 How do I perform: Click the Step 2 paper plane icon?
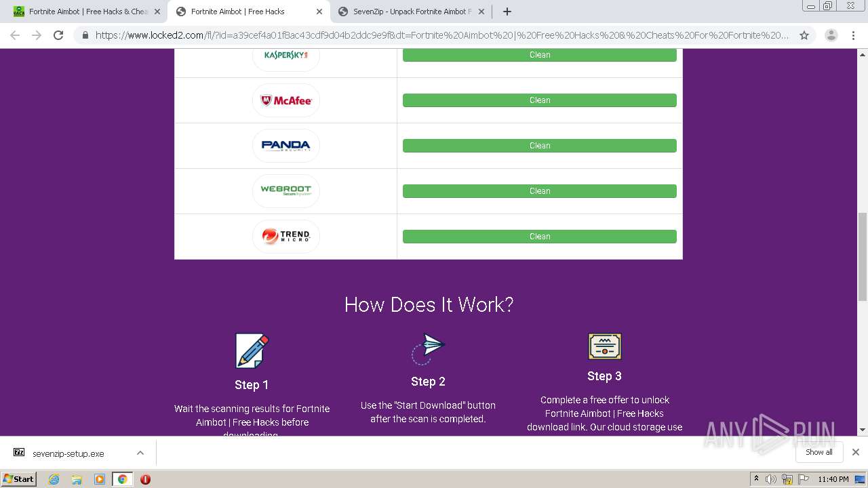coord(428,349)
